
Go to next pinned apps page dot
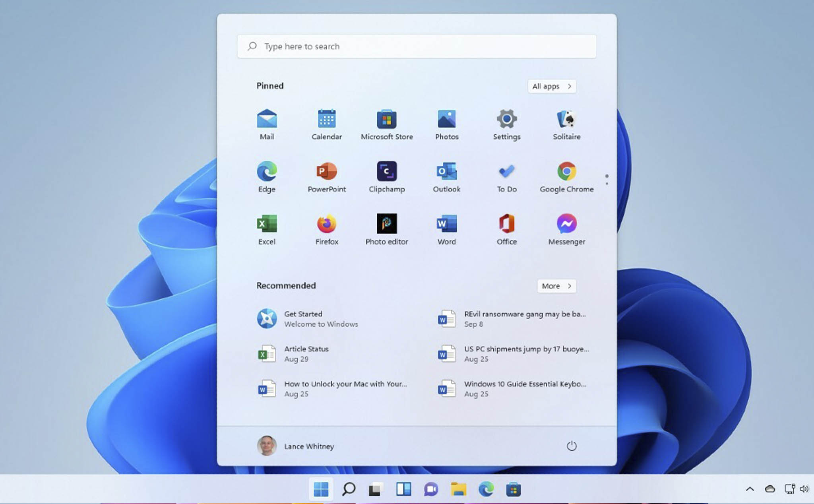607,183
